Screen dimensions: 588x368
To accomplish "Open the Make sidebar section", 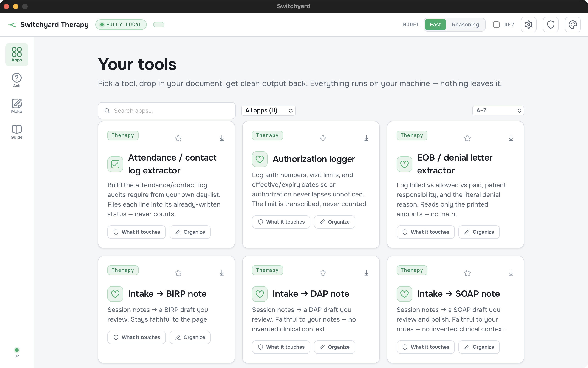I will [x=17, y=106].
